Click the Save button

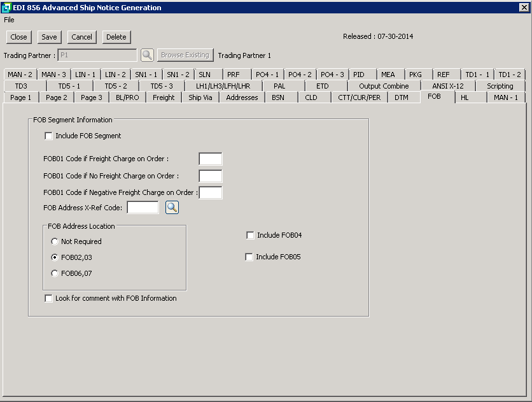pos(49,37)
